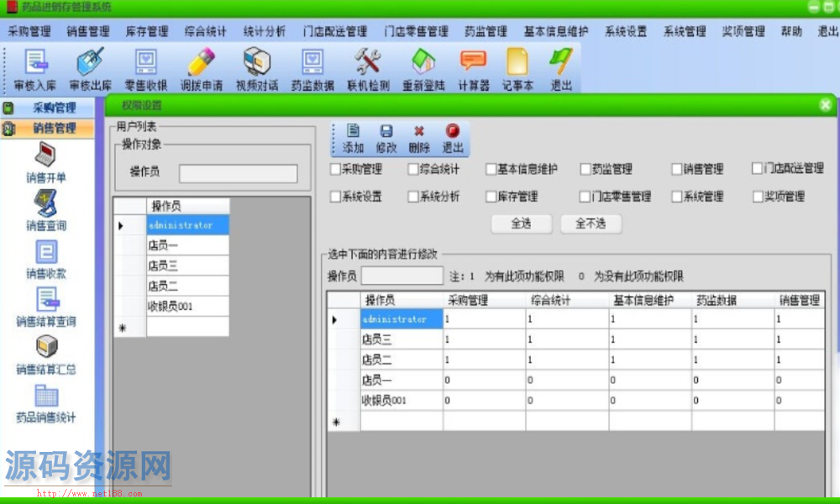This screenshot has height=504, width=840.
Task: Click the 全不选 button
Action: (591, 223)
